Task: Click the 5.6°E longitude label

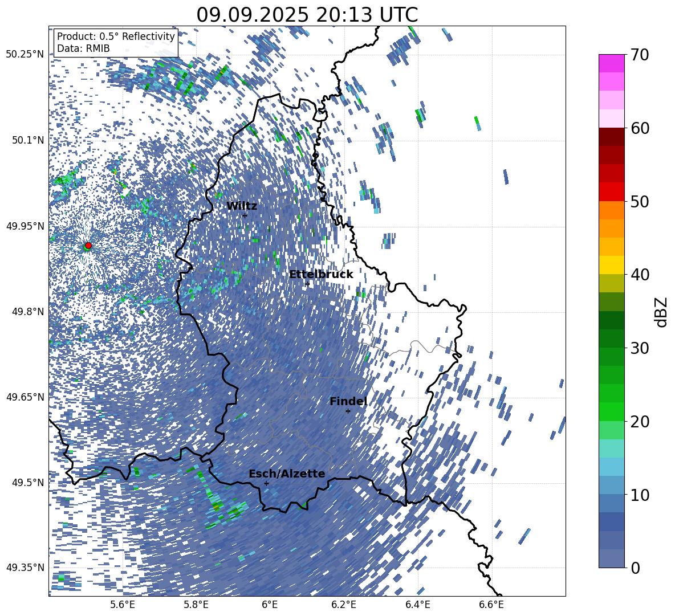Action: click(x=123, y=605)
